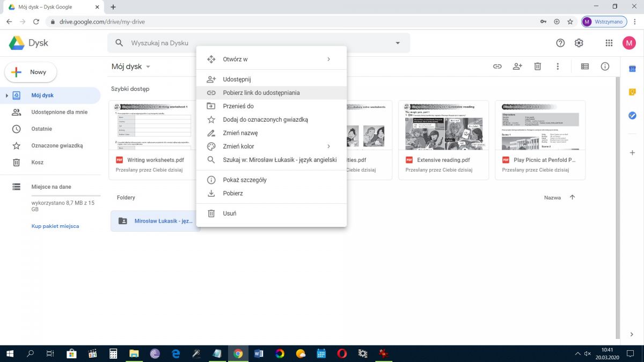Click the pink M Google account avatar
This screenshot has width=644, height=362.
coord(629,43)
